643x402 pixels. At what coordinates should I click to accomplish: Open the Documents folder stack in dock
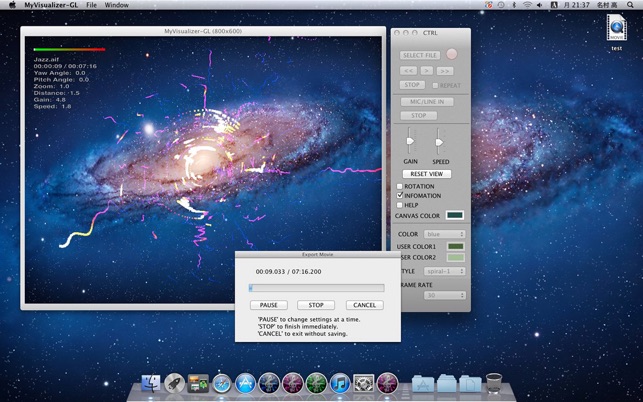470,384
